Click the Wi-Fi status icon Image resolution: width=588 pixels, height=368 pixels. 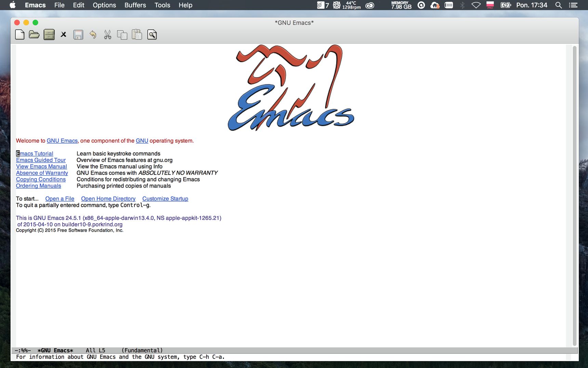point(476,5)
